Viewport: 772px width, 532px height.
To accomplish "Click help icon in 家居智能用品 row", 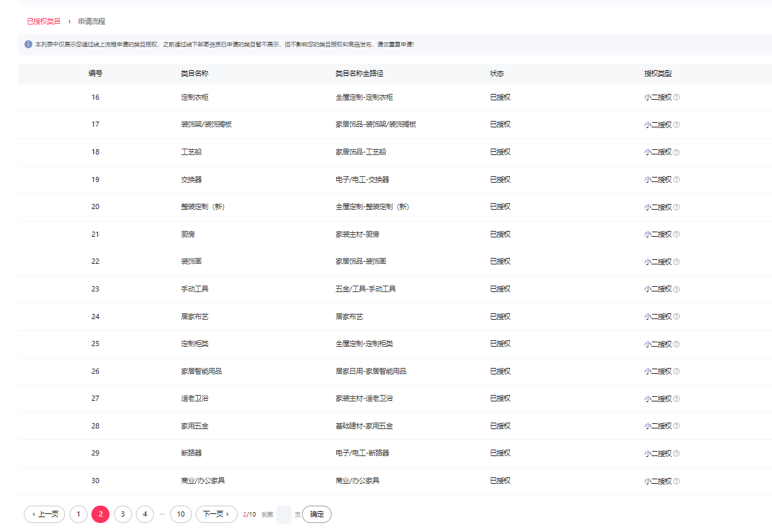I will (676, 372).
